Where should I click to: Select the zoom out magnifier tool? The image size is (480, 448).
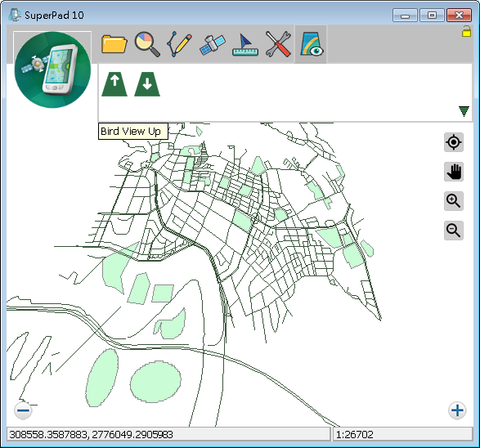[x=454, y=231]
